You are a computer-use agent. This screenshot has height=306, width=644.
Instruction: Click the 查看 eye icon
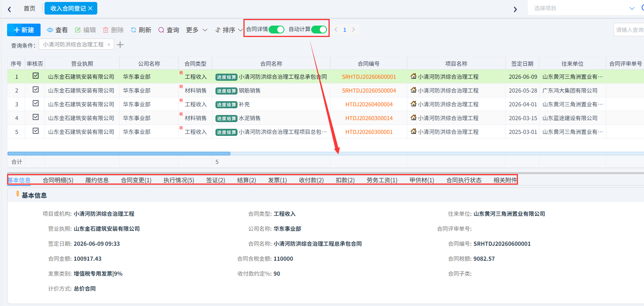pyautogui.click(x=50, y=30)
